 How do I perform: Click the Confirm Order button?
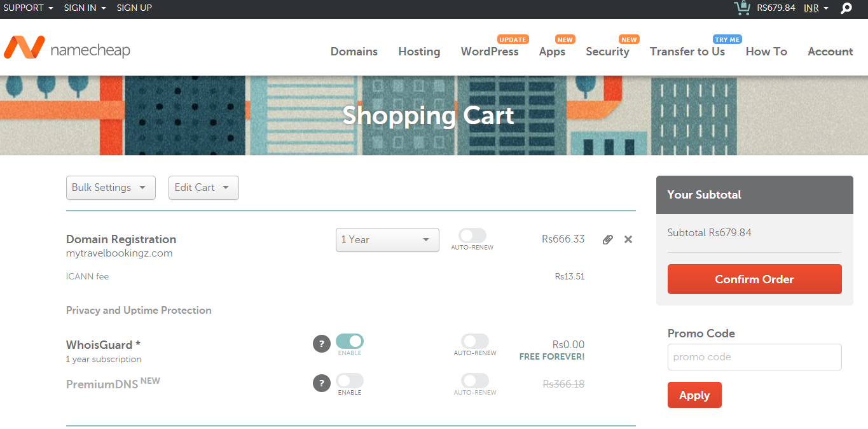coord(755,279)
